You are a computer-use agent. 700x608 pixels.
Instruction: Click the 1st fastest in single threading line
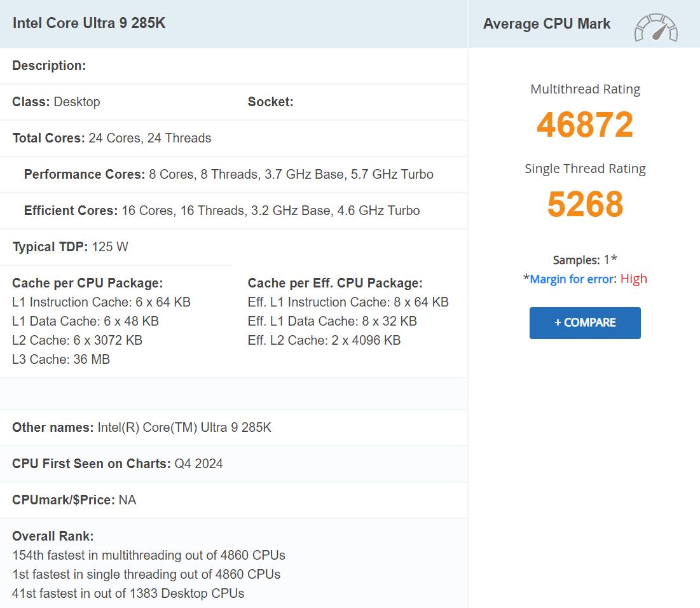146,574
